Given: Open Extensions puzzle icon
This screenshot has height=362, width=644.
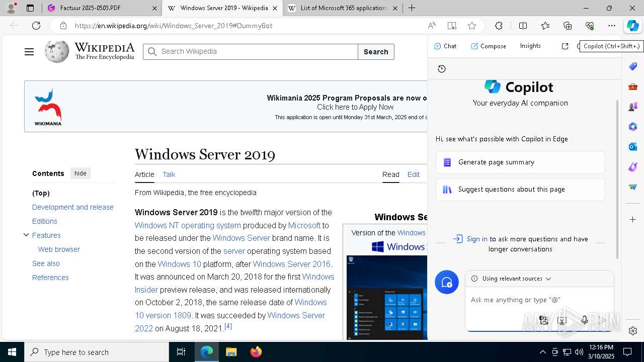Looking at the screenshot, I should coord(499,26).
